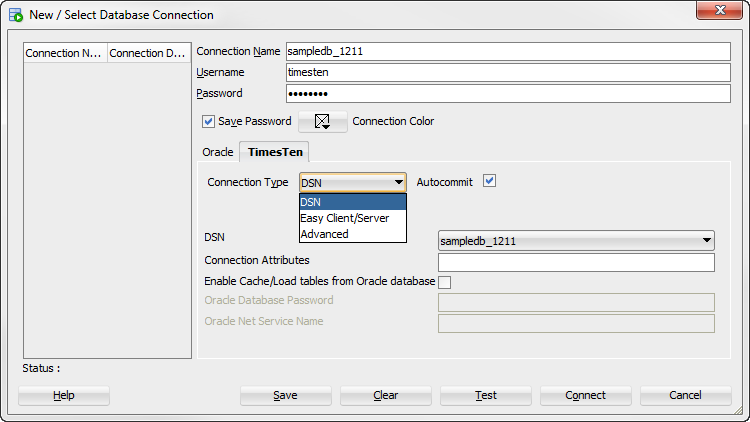Save the connection
This screenshot has height=422, width=750.
pyautogui.click(x=286, y=395)
